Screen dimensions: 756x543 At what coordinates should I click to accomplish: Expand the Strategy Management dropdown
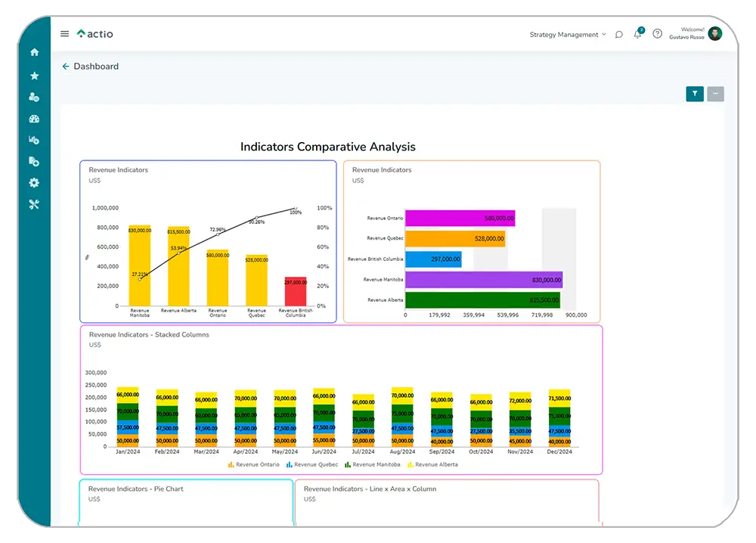[567, 35]
